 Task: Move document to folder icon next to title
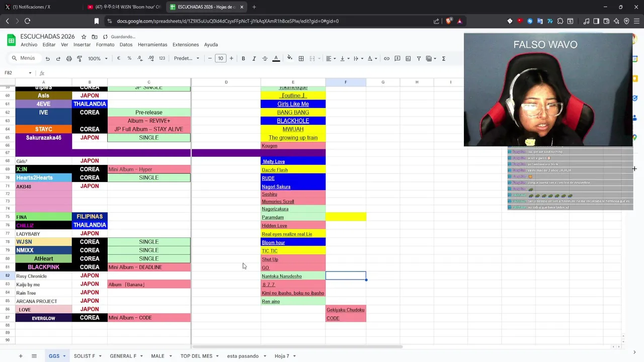coord(94,37)
